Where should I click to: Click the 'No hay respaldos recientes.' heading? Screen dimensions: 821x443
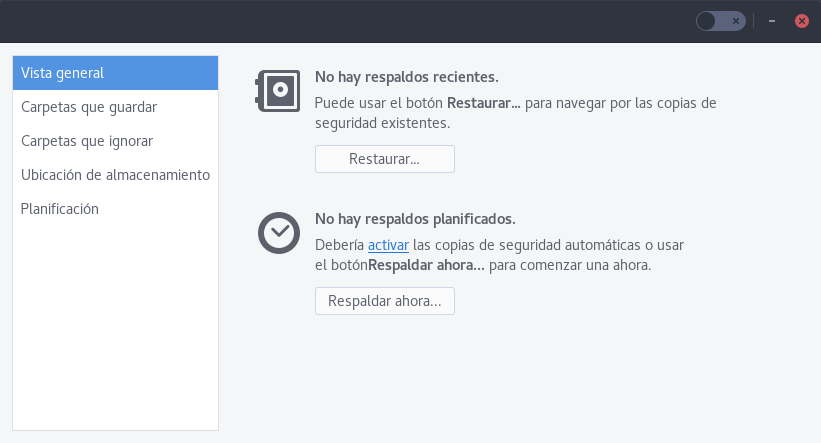(x=406, y=77)
